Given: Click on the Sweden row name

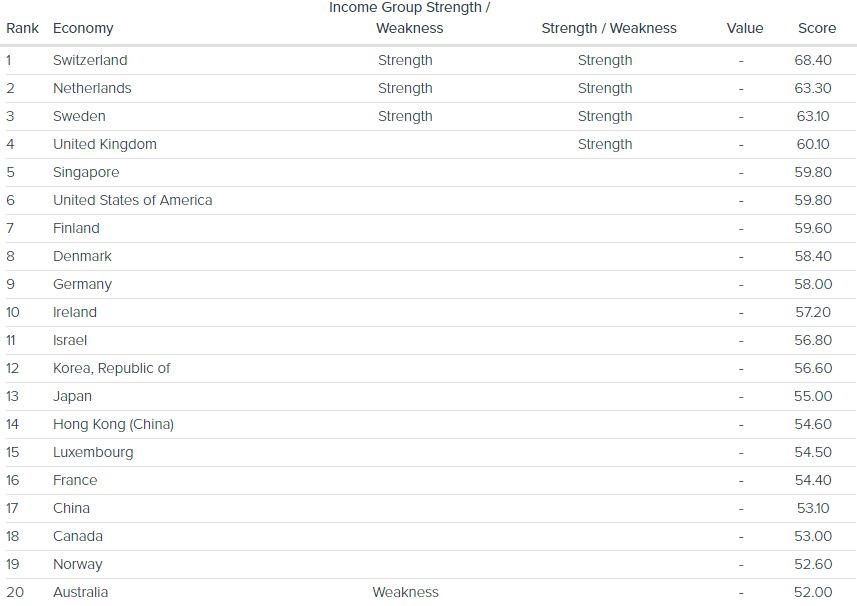Looking at the screenshot, I should (x=77, y=116).
